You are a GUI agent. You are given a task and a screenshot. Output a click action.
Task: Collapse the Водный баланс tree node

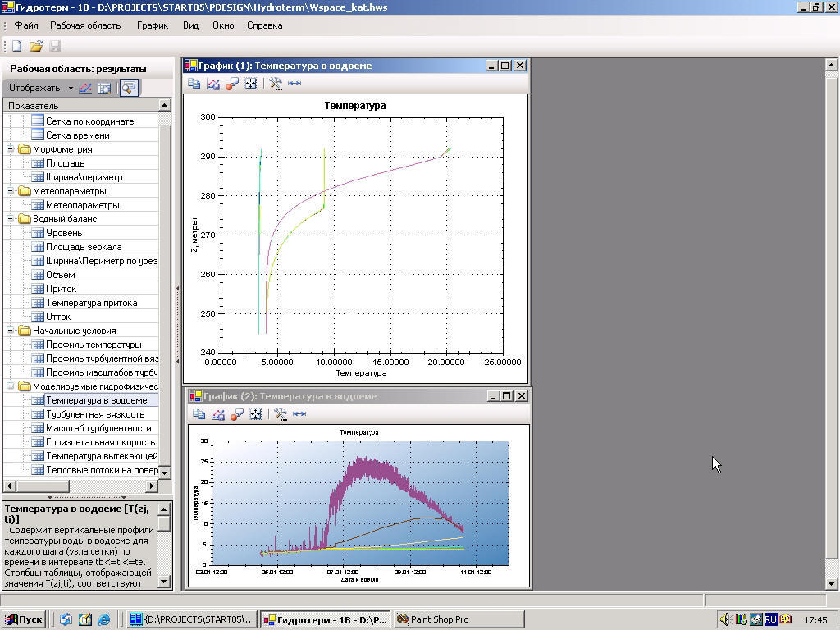[11, 219]
